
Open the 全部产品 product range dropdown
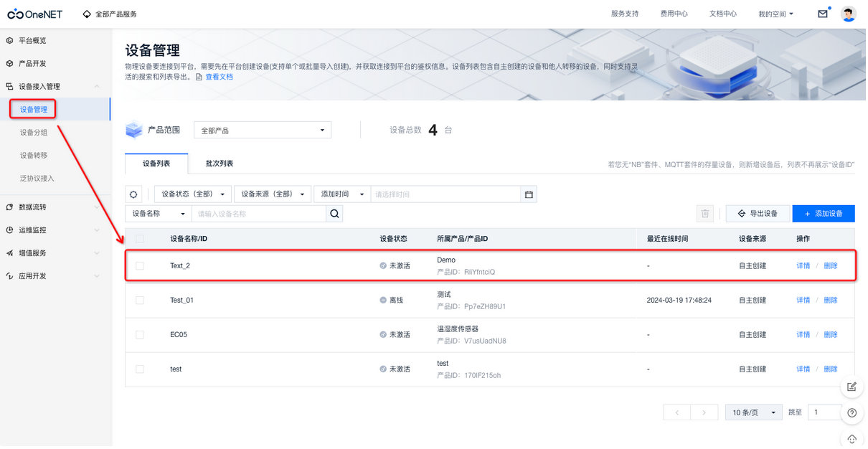262,131
